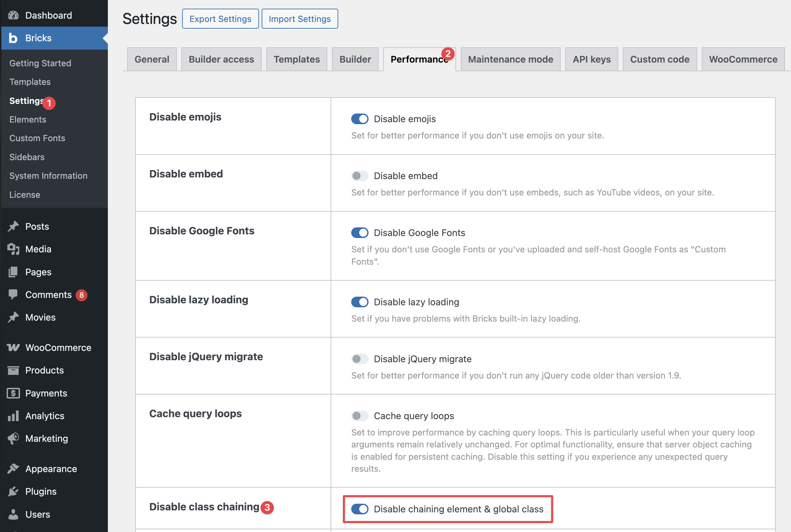The height and width of the screenshot is (532, 791).
Task: Toggle Disable jQuery migrate switch
Action: pyautogui.click(x=360, y=359)
